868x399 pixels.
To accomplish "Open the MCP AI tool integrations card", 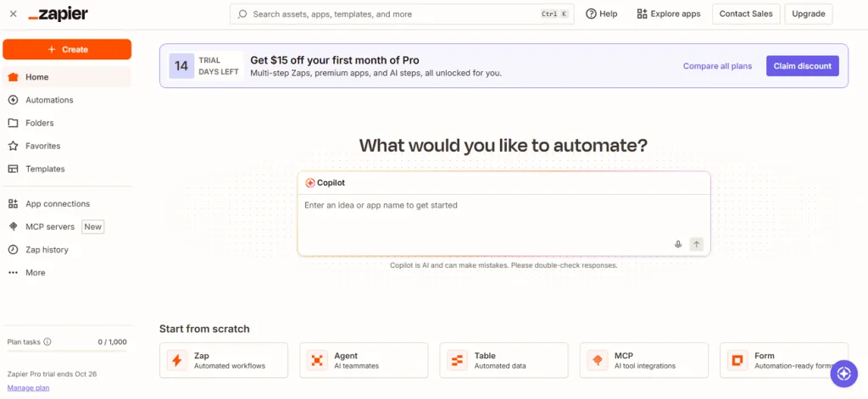I will coord(644,360).
